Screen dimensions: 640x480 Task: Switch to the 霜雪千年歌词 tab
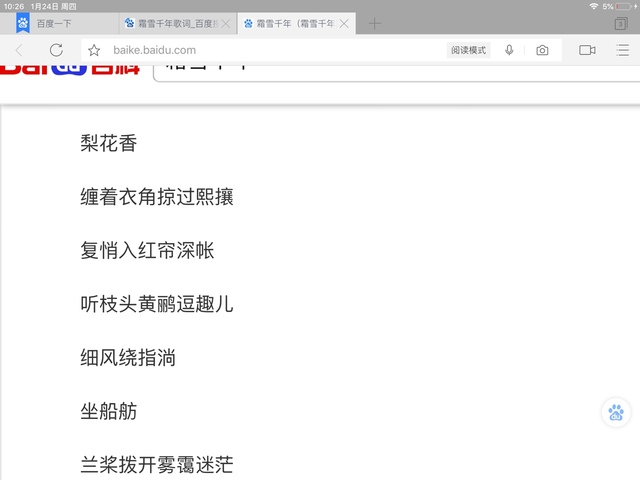point(175,23)
